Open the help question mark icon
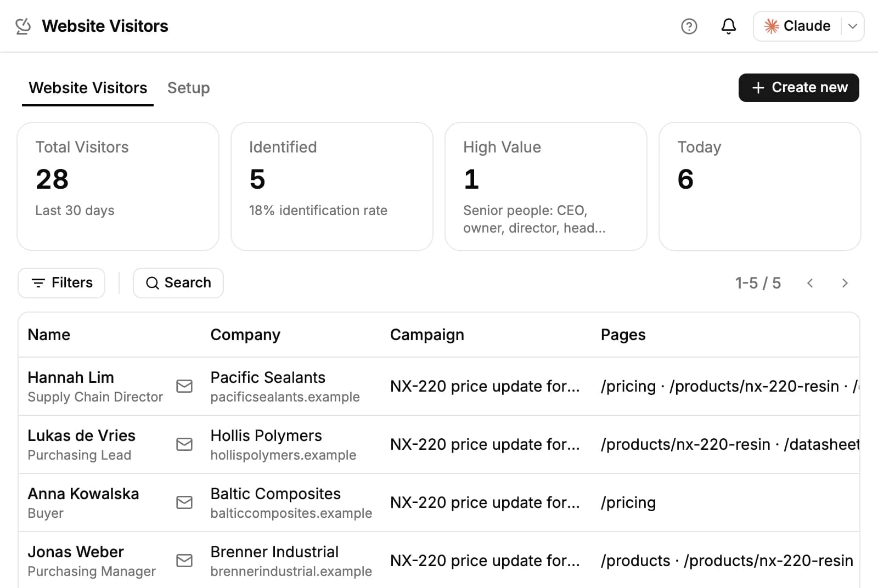Image resolution: width=878 pixels, height=588 pixels. point(689,26)
